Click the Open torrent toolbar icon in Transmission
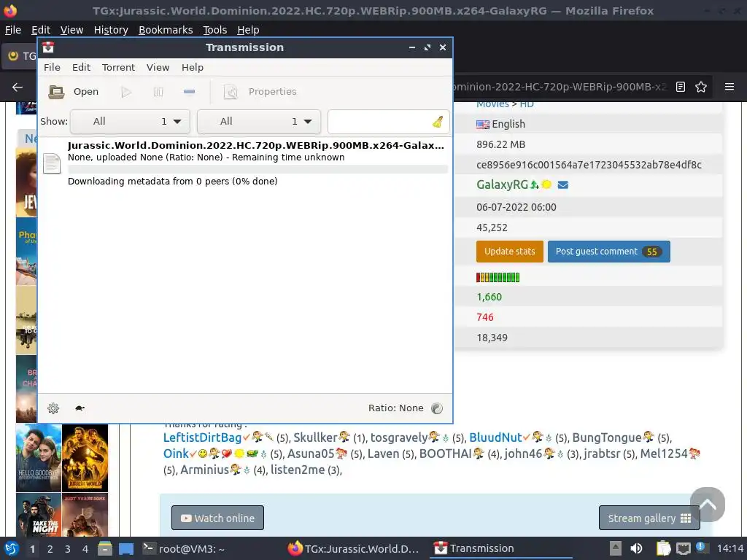Viewport: 747px width, 560px height. click(57, 91)
